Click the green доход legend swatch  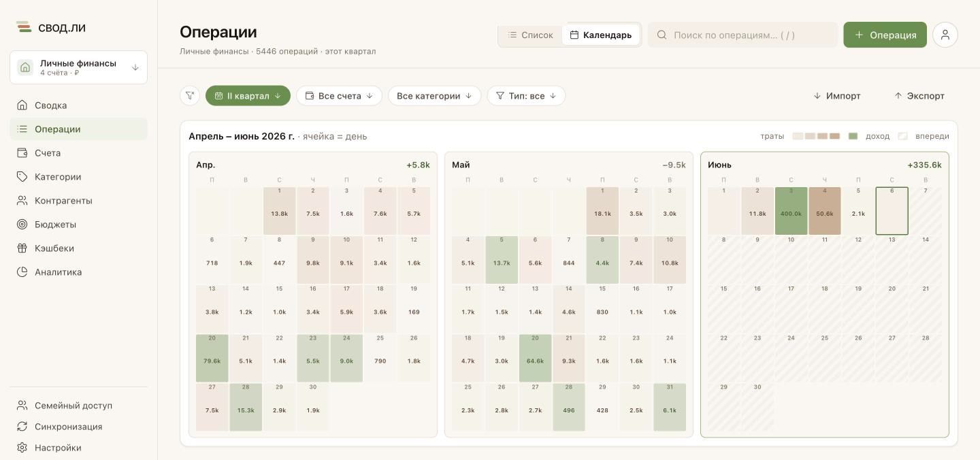[x=853, y=136]
